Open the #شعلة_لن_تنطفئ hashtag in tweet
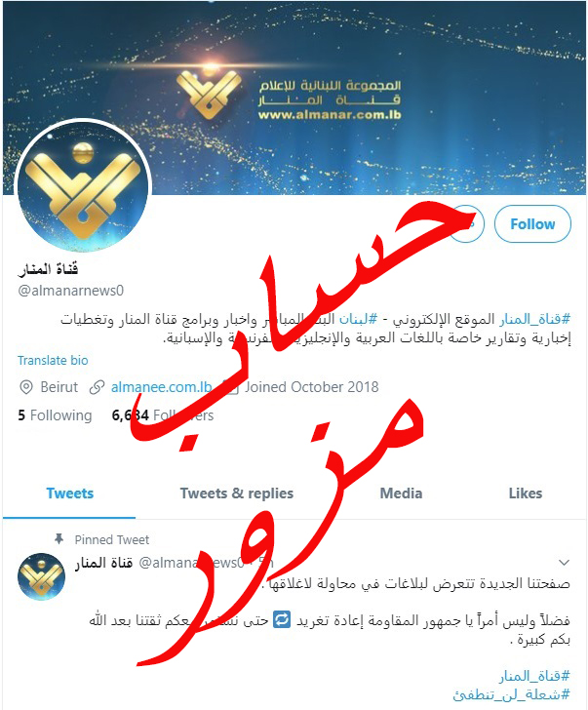This screenshot has height=710, width=588. click(512, 694)
